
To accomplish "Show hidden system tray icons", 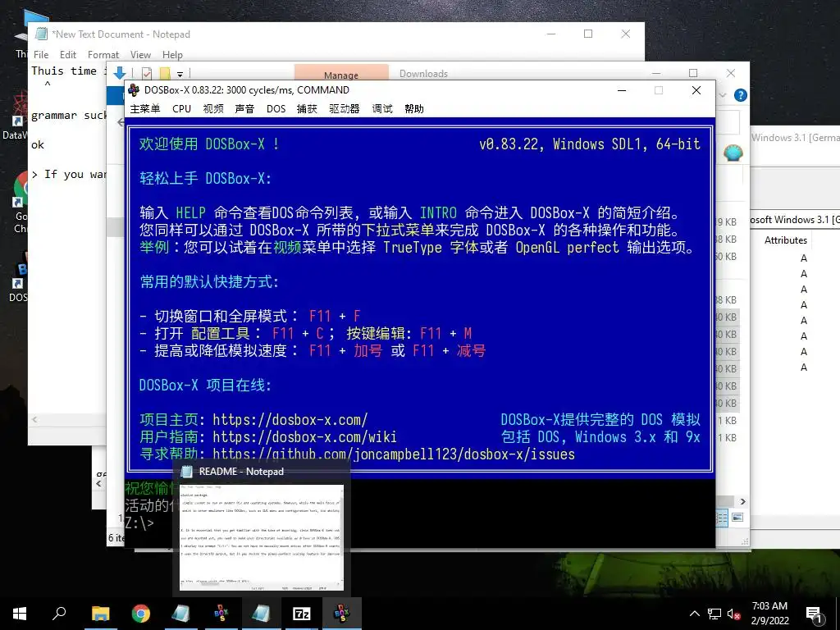I will pos(694,614).
